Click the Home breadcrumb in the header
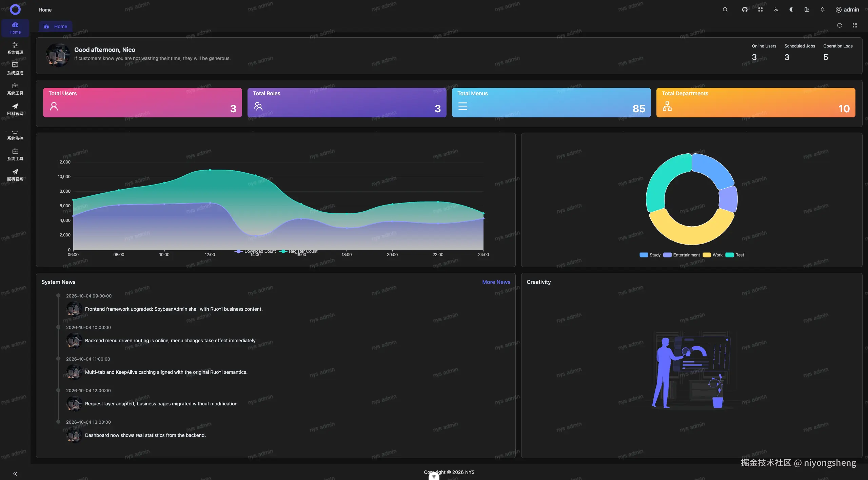This screenshot has height=480, width=868. [x=45, y=10]
